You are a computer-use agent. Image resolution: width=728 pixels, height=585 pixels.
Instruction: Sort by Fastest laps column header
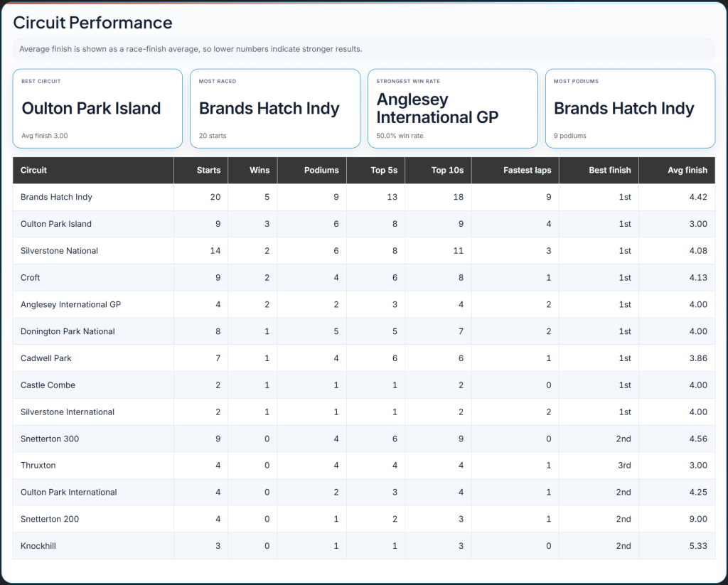tap(527, 171)
